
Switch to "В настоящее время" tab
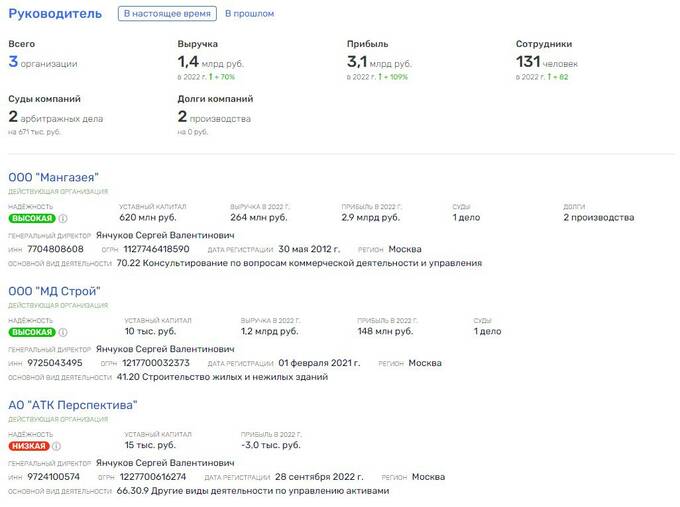point(167,14)
